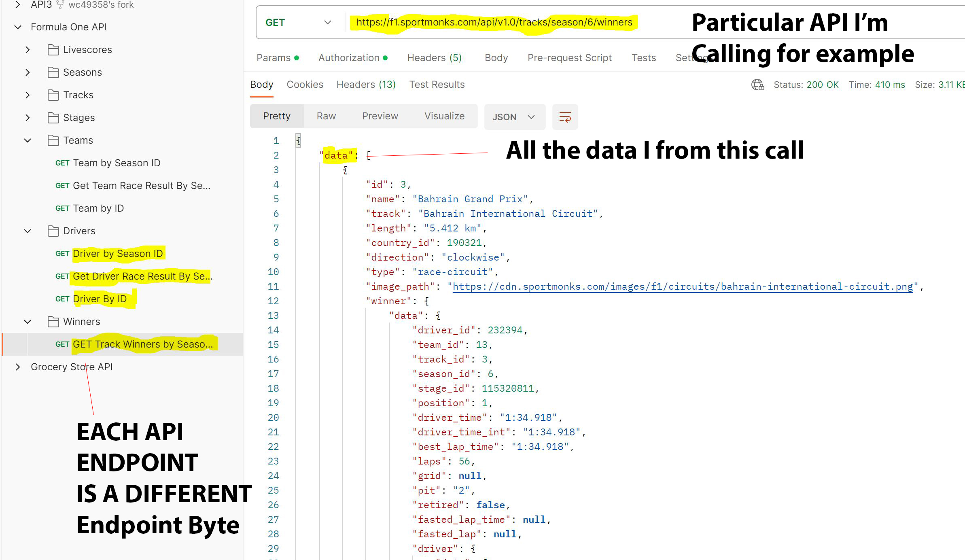965x560 pixels.
Task: Click the Tracks folder icon
Action: tap(53, 95)
